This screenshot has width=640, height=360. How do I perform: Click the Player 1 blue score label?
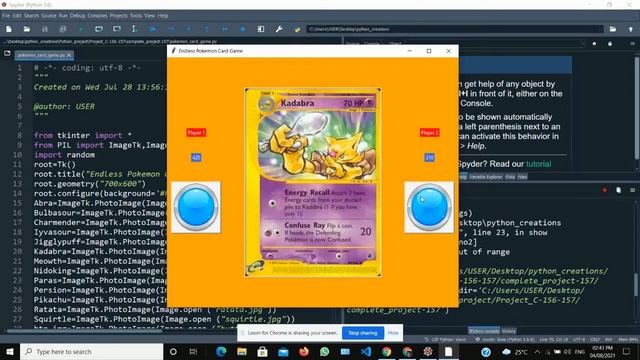pos(196,157)
